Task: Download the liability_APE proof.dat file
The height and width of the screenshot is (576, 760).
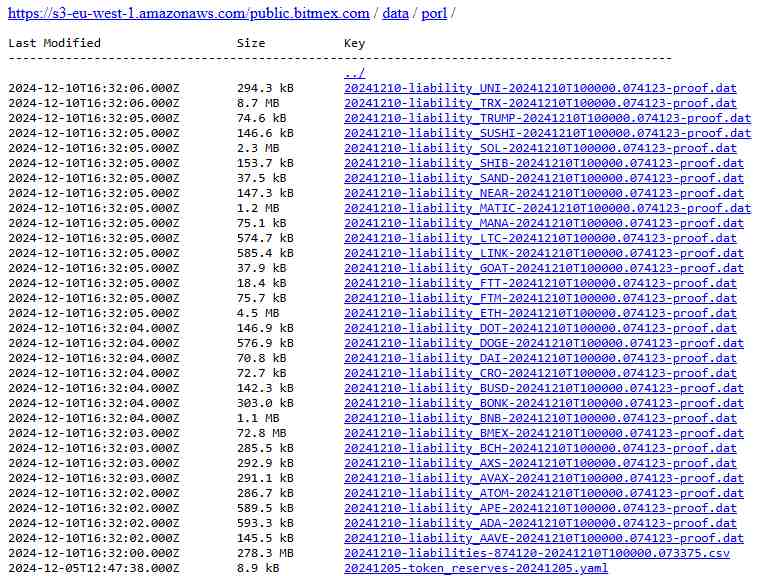Action: coord(540,509)
